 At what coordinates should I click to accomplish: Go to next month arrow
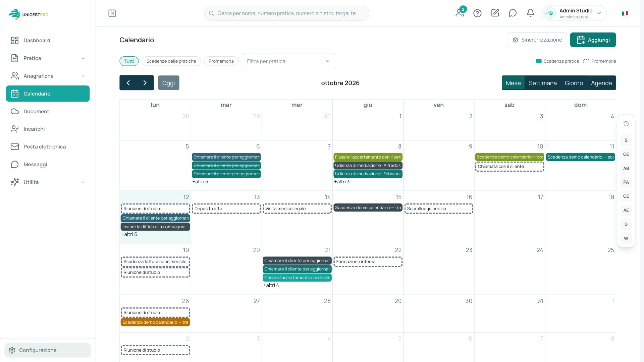[x=145, y=83]
